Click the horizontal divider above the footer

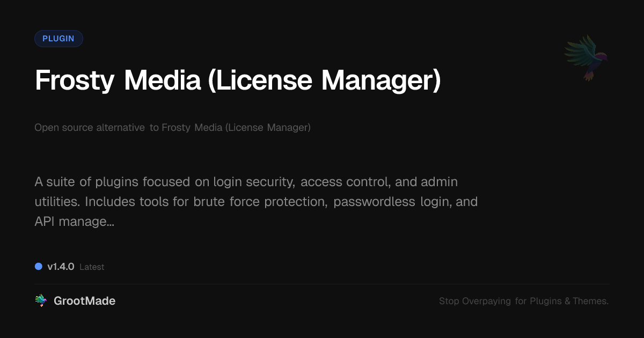click(x=322, y=284)
